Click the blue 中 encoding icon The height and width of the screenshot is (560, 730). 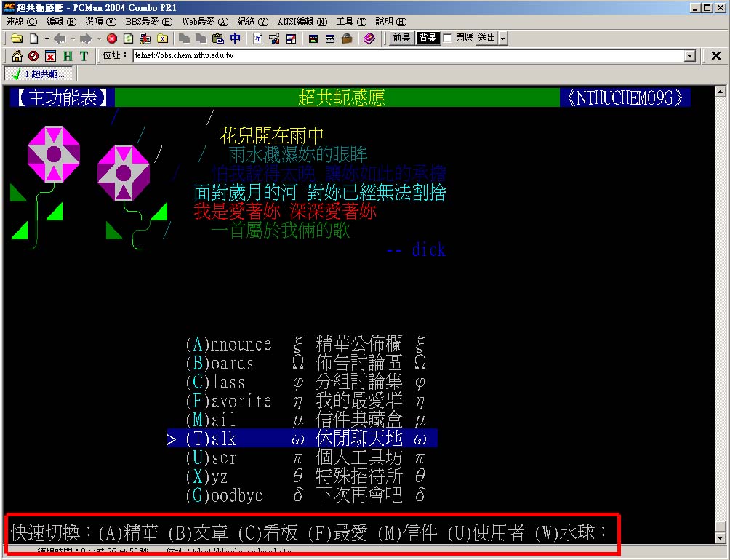235,39
